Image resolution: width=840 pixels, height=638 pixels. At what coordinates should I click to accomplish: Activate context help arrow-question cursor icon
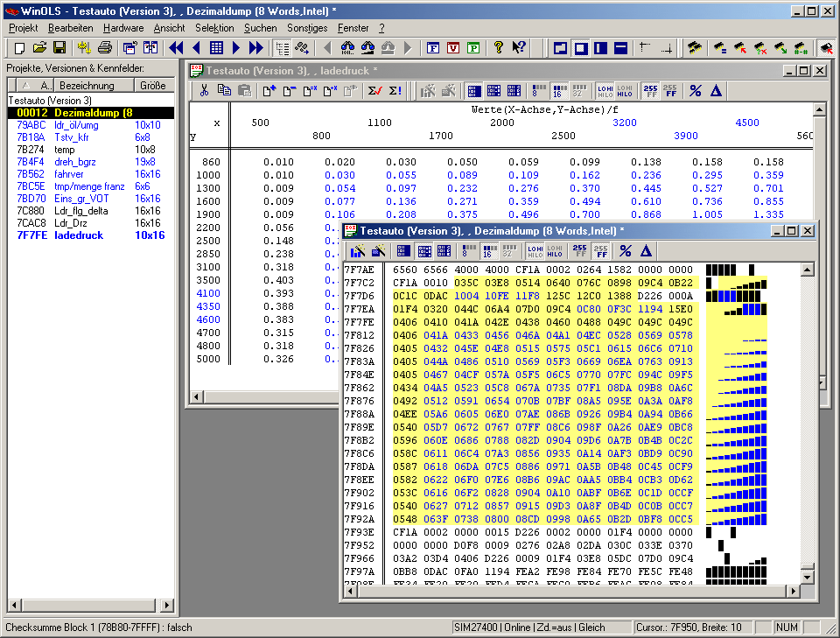pyautogui.click(x=519, y=48)
